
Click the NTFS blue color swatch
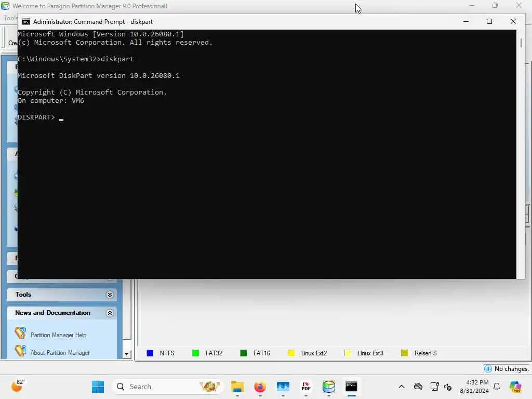click(x=150, y=353)
